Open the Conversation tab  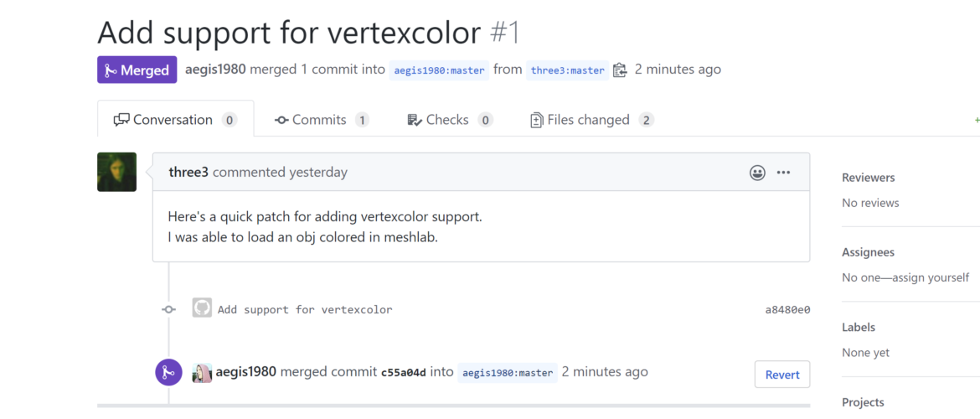tap(176, 120)
